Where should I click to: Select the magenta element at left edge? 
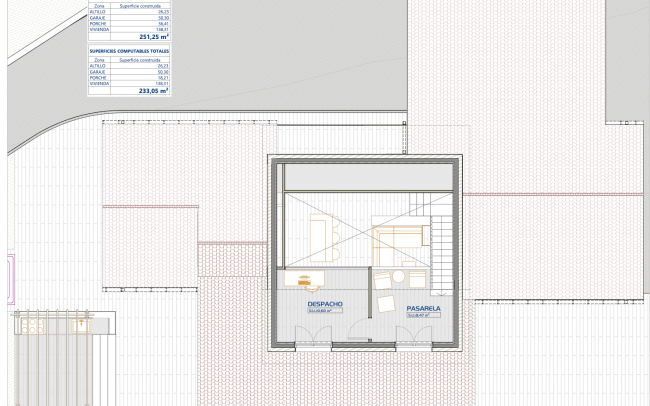(x=11, y=277)
